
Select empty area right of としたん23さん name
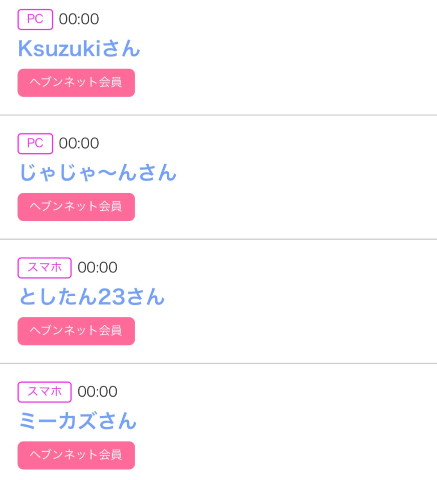pyautogui.click(x=301, y=297)
